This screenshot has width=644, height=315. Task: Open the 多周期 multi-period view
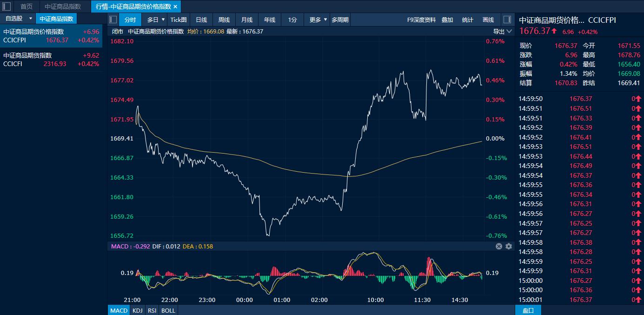pos(340,20)
